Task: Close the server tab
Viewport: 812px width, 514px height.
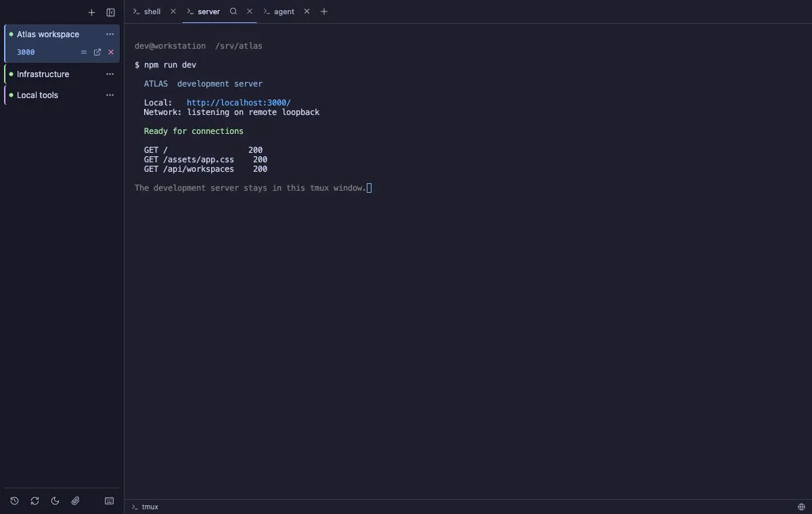Action: (x=250, y=11)
